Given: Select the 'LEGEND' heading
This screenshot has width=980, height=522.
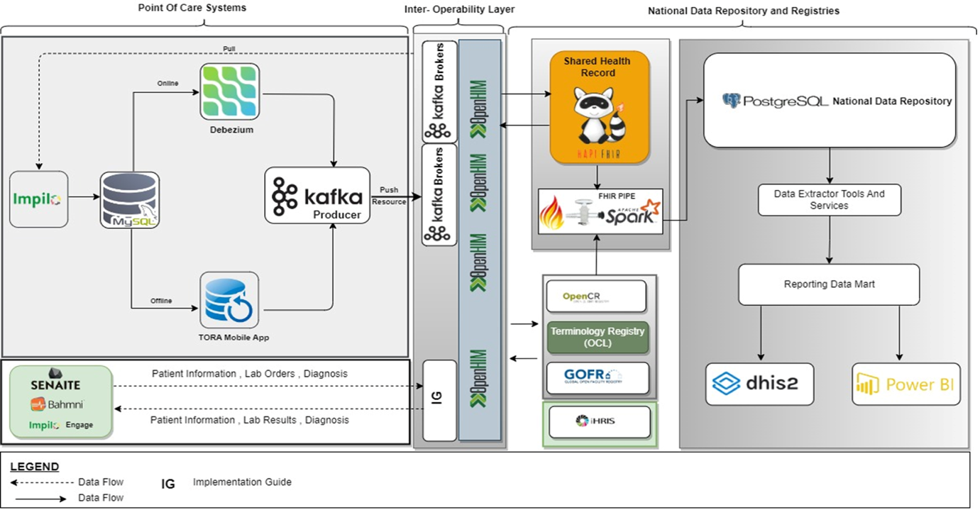Looking at the screenshot, I should point(35,467).
